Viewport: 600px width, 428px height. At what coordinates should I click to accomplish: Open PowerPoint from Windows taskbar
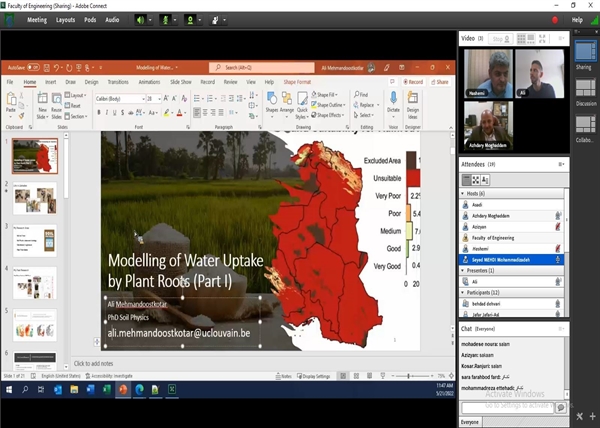pos(122,389)
